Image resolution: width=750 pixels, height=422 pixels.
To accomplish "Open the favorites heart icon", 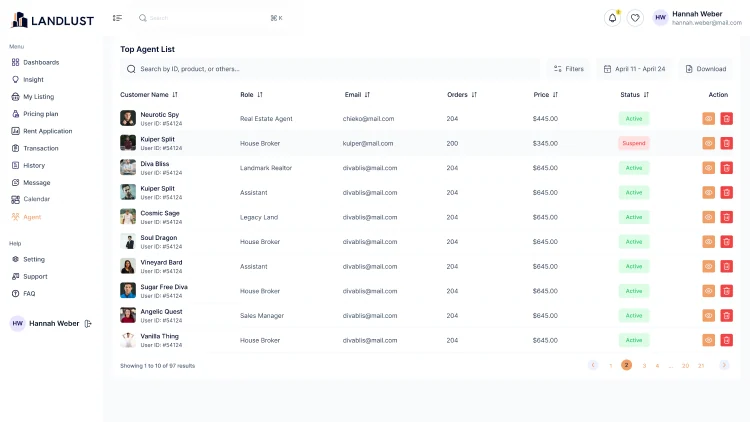I will pos(635,18).
